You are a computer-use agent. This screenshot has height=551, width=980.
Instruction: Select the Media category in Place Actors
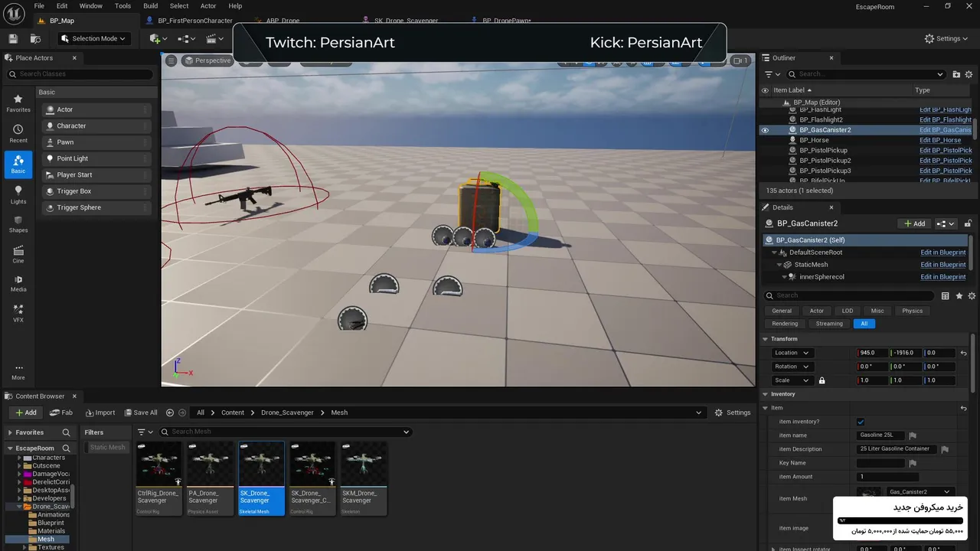point(18,283)
